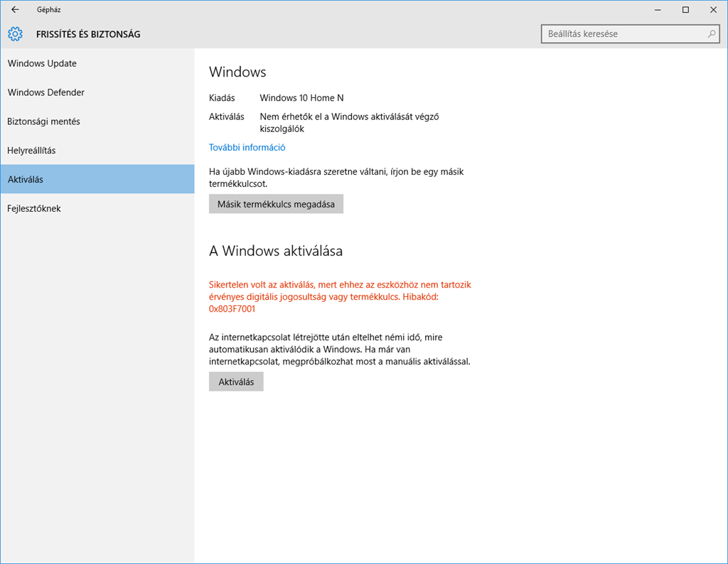Focus the Beállítás keresése search field
The image size is (728, 564).
click(630, 34)
